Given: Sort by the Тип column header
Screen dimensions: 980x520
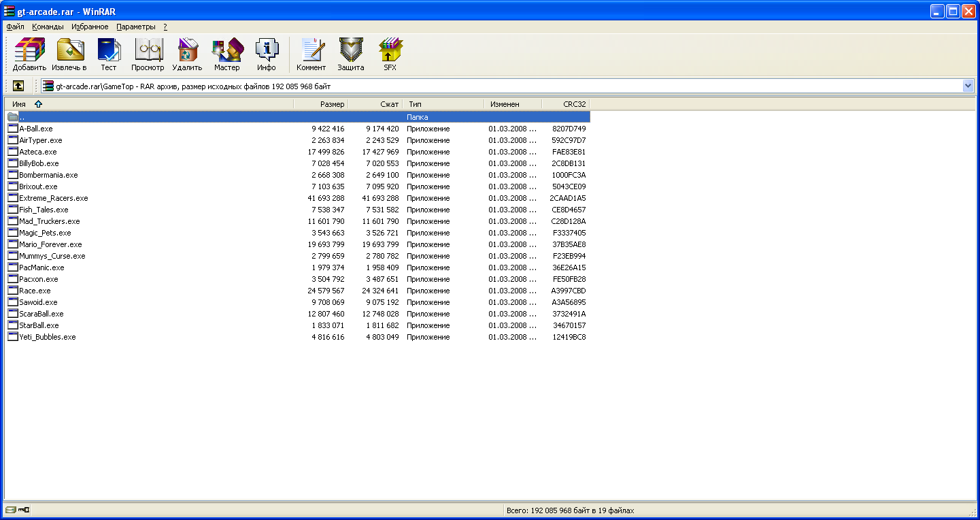Looking at the screenshot, I should pos(443,104).
